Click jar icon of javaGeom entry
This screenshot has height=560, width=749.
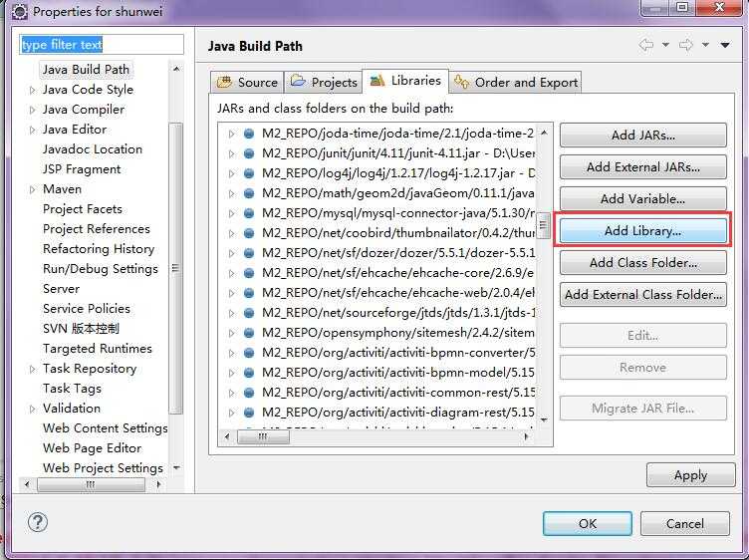249,193
